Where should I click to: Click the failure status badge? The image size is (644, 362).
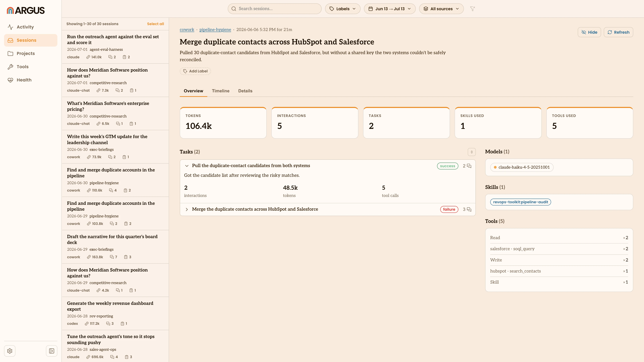pos(449,209)
